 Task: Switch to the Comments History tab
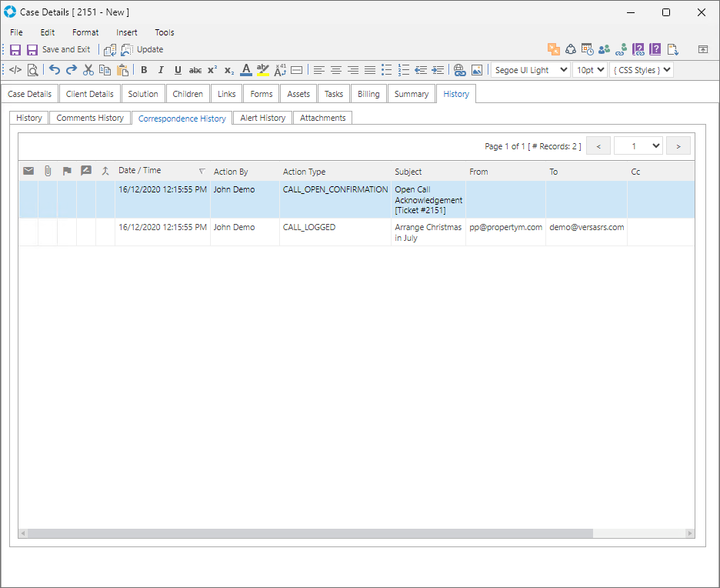[90, 118]
